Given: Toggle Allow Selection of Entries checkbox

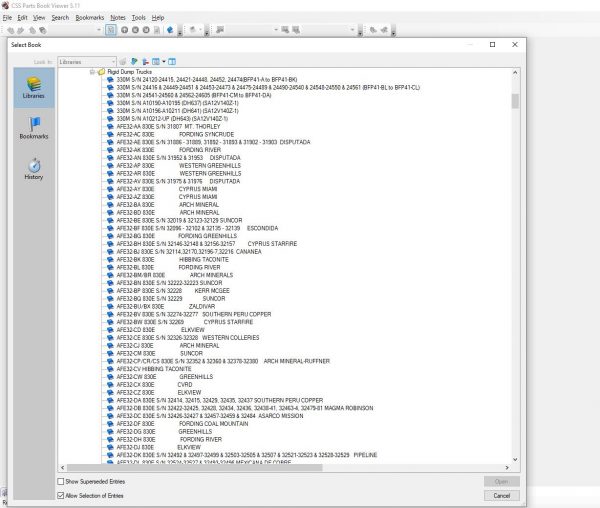Looking at the screenshot, I should 60,495.
